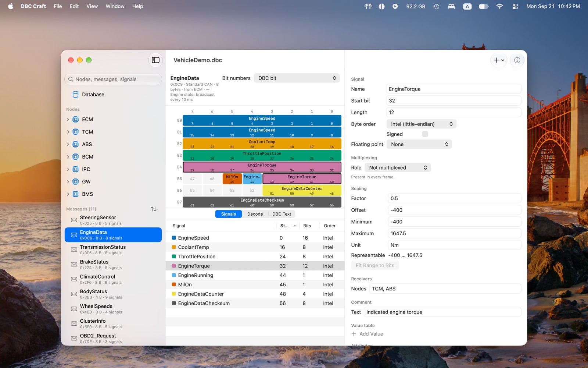
Task: Open macOS Control Center icon
Action: click(x=515, y=6)
